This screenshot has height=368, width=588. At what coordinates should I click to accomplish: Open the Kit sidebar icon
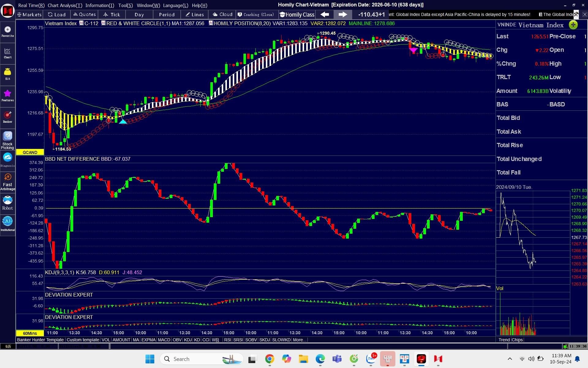click(8, 74)
